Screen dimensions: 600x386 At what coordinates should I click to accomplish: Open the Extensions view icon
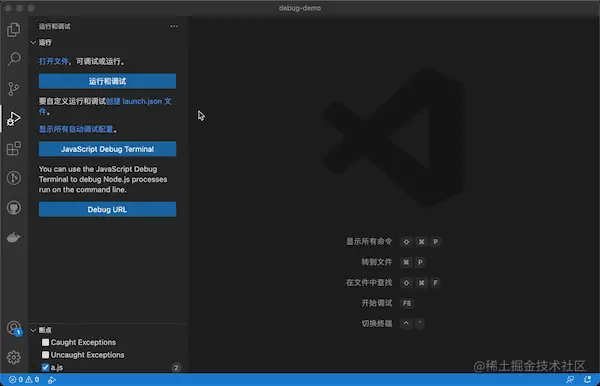point(14,148)
